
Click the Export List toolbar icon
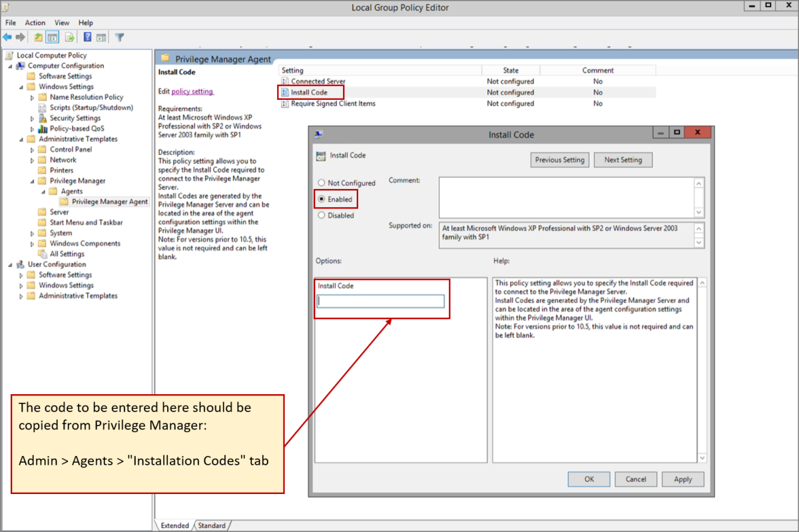pyautogui.click(x=69, y=37)
